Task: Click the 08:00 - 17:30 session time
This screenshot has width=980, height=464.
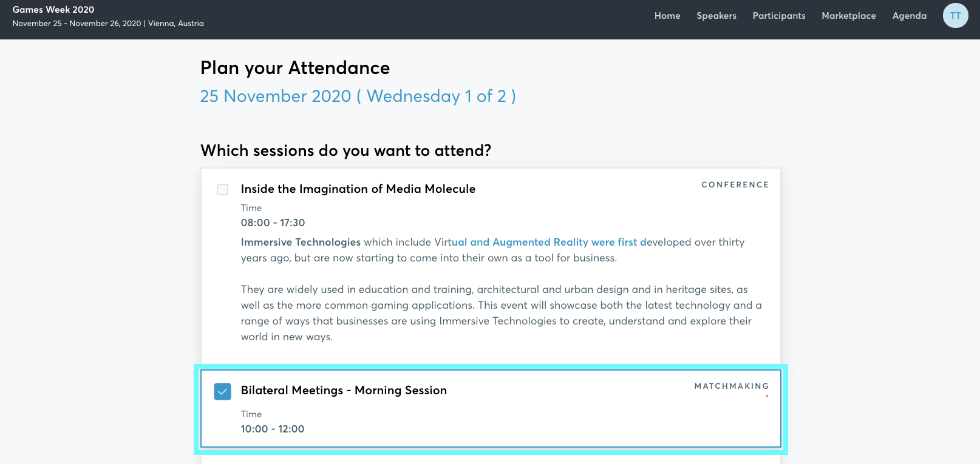Action: [273, 223]
